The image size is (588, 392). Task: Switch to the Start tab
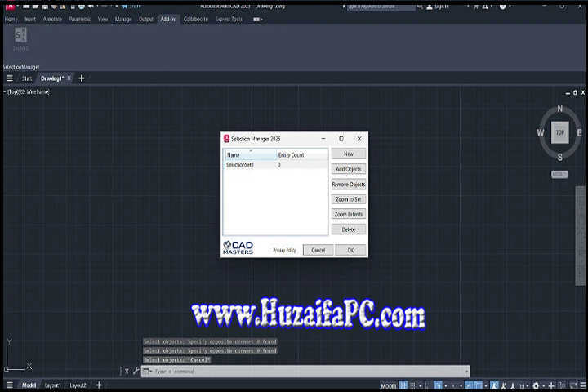click(27, 78)
